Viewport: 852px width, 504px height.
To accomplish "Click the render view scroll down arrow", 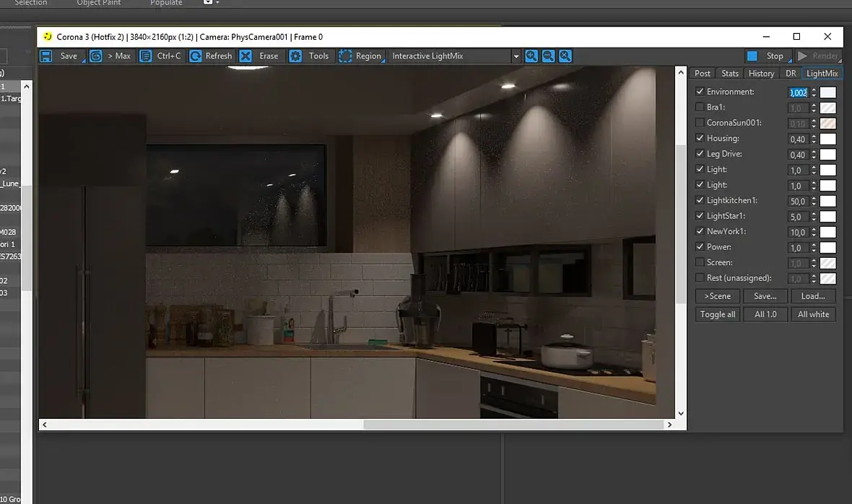I will [x=681, y=413].
